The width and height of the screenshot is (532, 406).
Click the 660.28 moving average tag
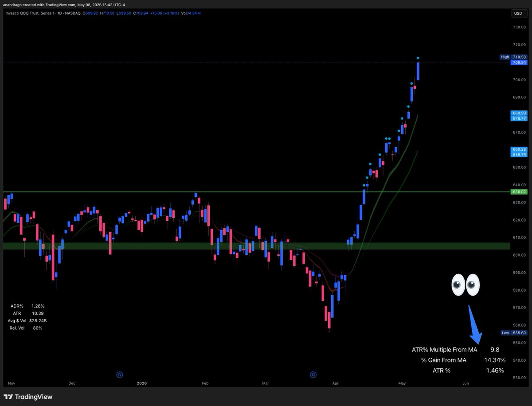point(519,150)
